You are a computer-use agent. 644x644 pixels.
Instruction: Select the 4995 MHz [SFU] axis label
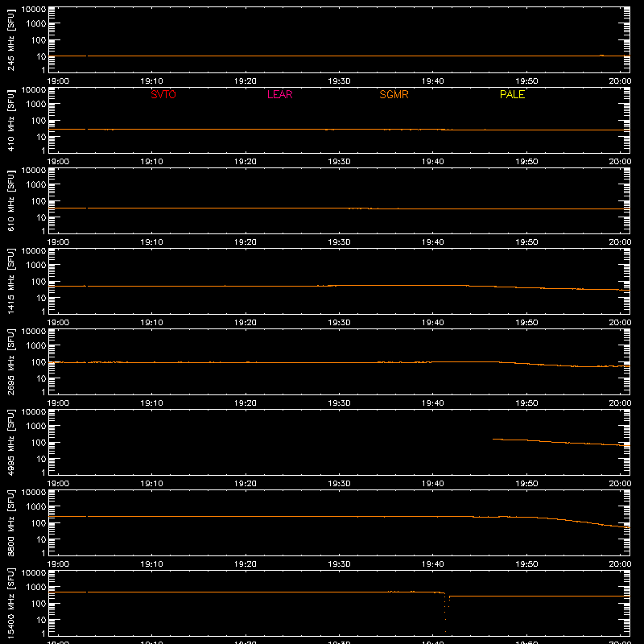(x=10, y=442)
